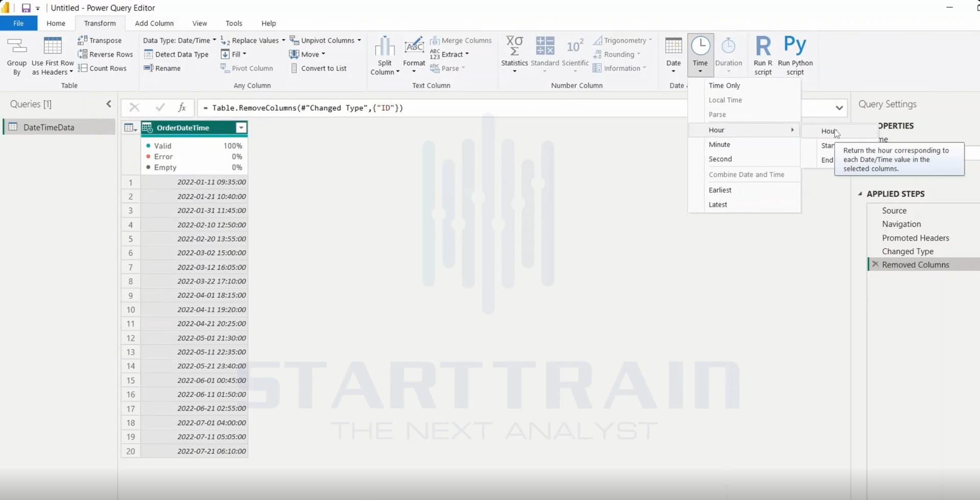
Task: Select the DateTimeData query
Action: click(x=59, y=127)
